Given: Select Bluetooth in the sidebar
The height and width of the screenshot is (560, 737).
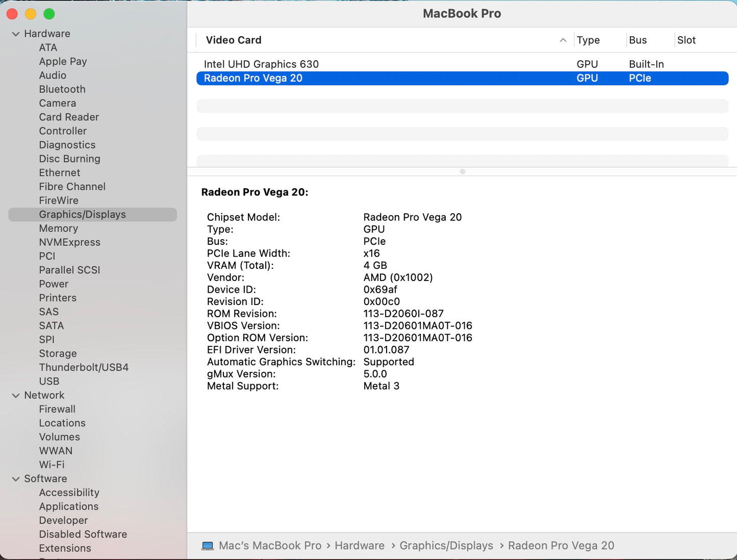Looking at the screenshot, I should pyautogui.click(x=62, y=89).
